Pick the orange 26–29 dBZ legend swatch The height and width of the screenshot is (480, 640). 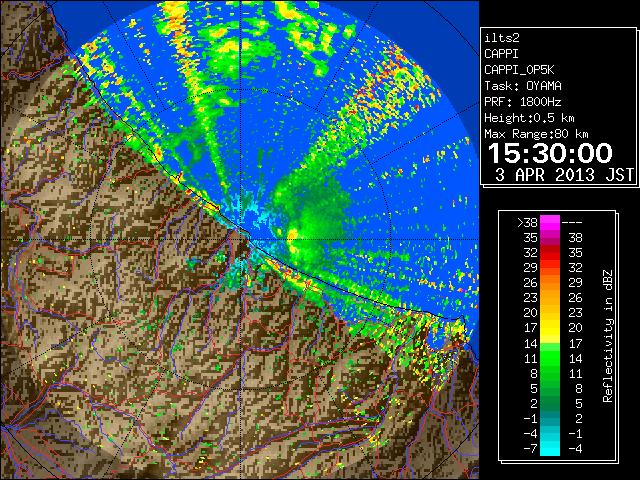click(550, 283)
